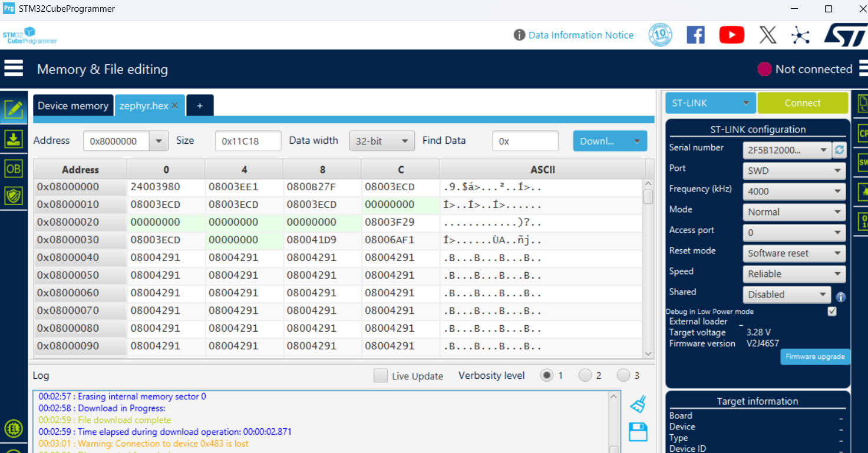The image size is (868, 453).
Task: Click the memory table vertical scrollbar thumb
Action: click(x=648, y=196)
